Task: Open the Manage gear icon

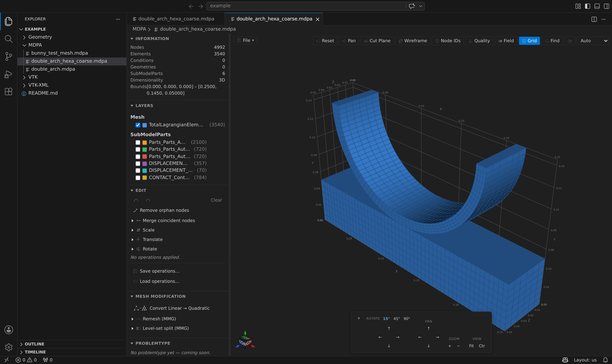Action: tap(9, 347)
